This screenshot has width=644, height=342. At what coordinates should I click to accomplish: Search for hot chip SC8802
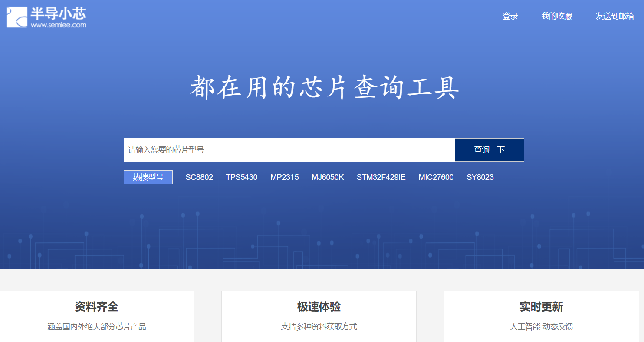(x=199, y=177)
